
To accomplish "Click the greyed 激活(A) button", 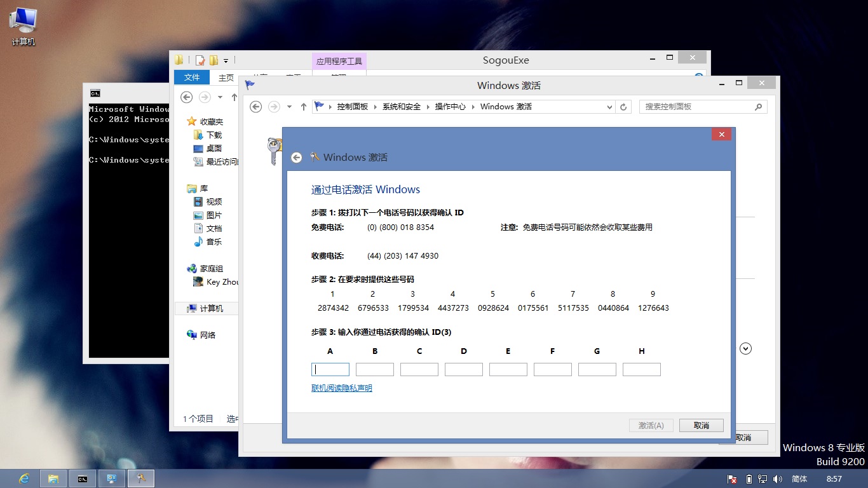I will tap(651, 426).
